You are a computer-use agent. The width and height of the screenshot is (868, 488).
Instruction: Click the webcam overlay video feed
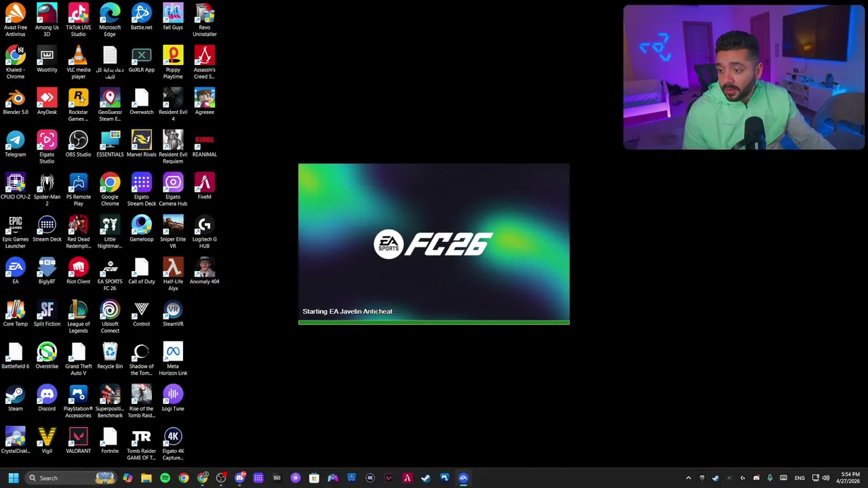[744, 77]
